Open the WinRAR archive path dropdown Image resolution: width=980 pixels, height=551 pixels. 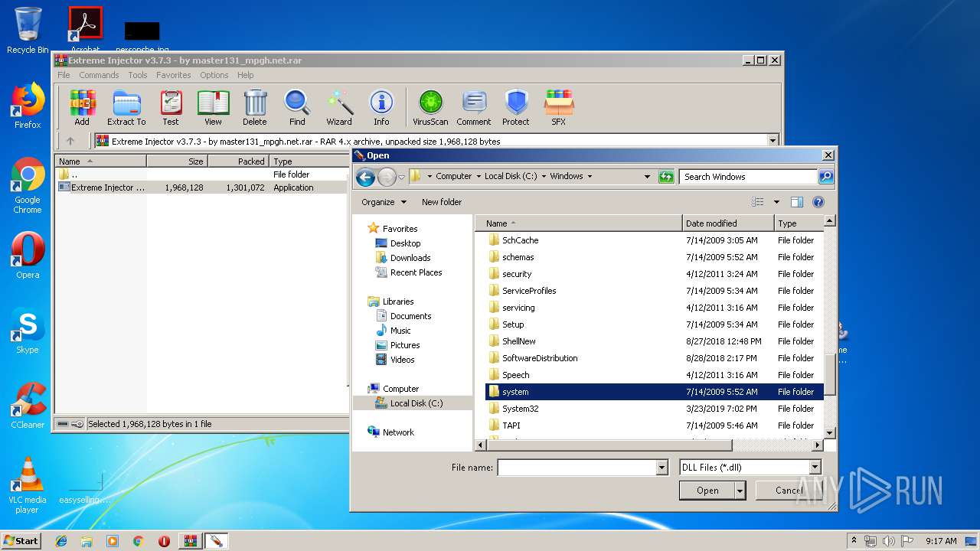tap(773, 141)
